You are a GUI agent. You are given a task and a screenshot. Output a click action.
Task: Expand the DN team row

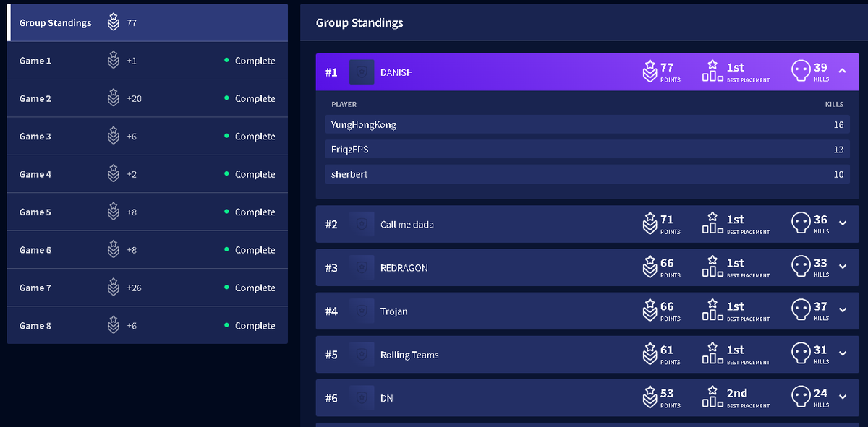pos(842,397)
